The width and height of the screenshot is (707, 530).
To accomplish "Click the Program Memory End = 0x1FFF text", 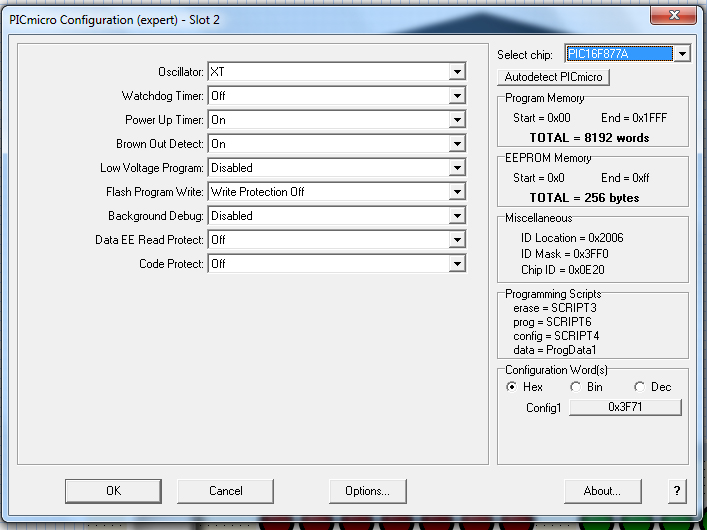I will pos(634,118).
